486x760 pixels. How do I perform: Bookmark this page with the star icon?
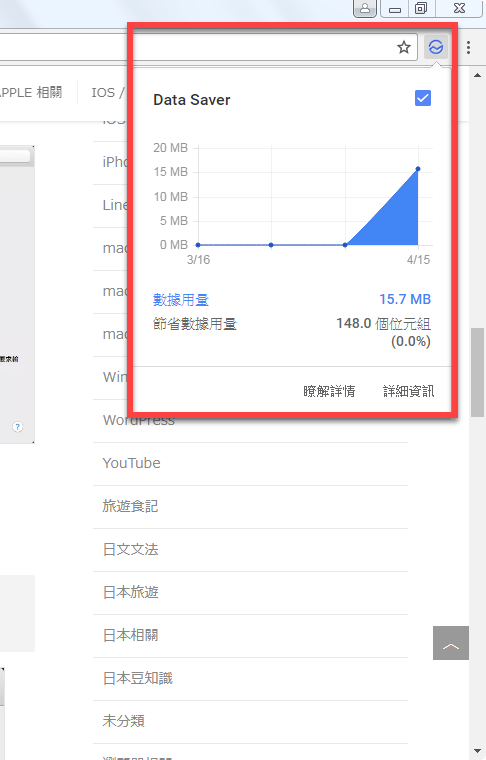tap(404, 47)
